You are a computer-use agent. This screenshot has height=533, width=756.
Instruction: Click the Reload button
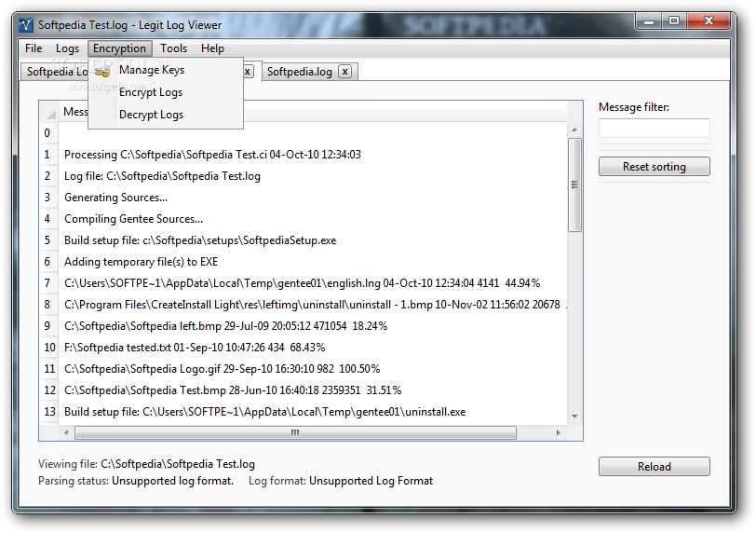[x=655, y=467]
